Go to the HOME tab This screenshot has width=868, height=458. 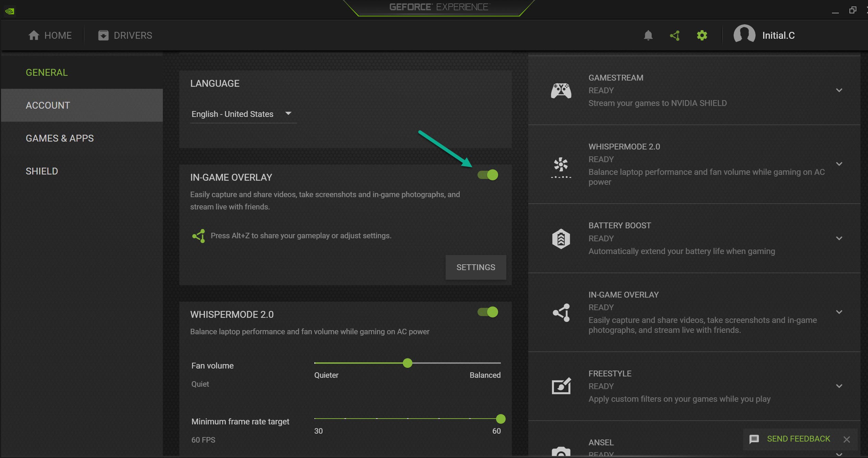coord(50,35)
